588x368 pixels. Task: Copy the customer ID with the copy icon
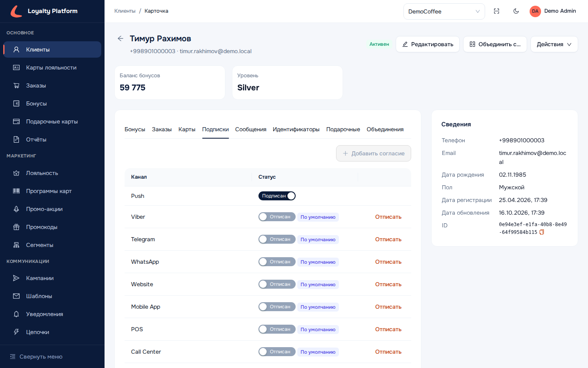click(x=542, y=232)
